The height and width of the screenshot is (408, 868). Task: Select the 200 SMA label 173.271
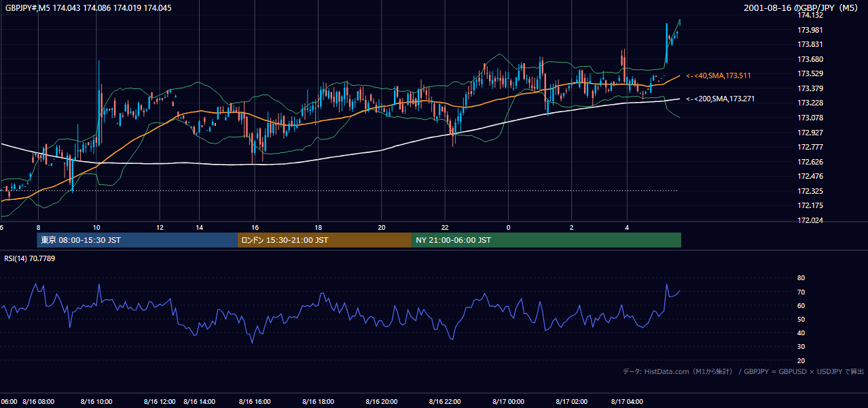coord(721,99)
